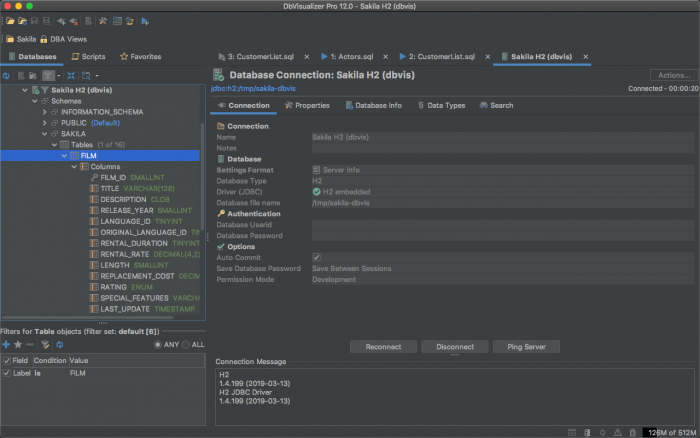
Task: Open file with the first folder icon
Action: [x=10, y=21]
